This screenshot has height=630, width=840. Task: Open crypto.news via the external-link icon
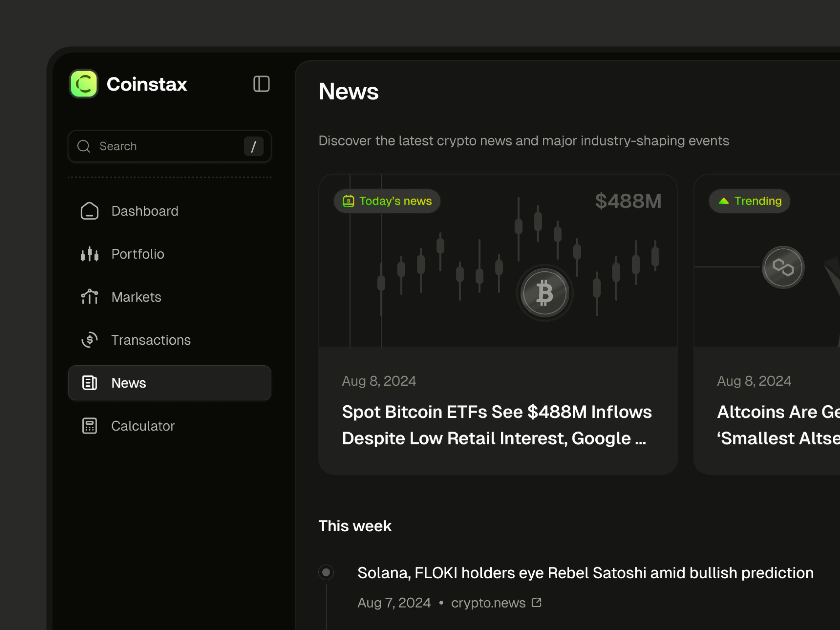537,603
